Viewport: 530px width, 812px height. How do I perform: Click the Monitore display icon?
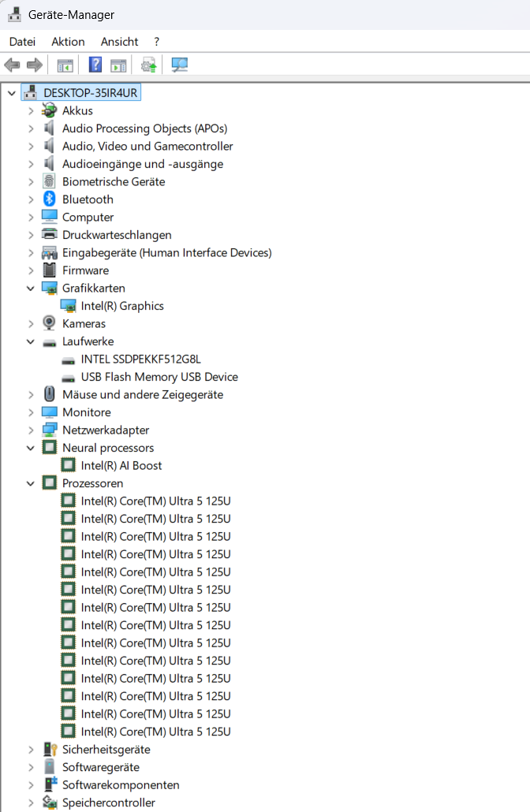pyautogui.click(x=49, y=412)
